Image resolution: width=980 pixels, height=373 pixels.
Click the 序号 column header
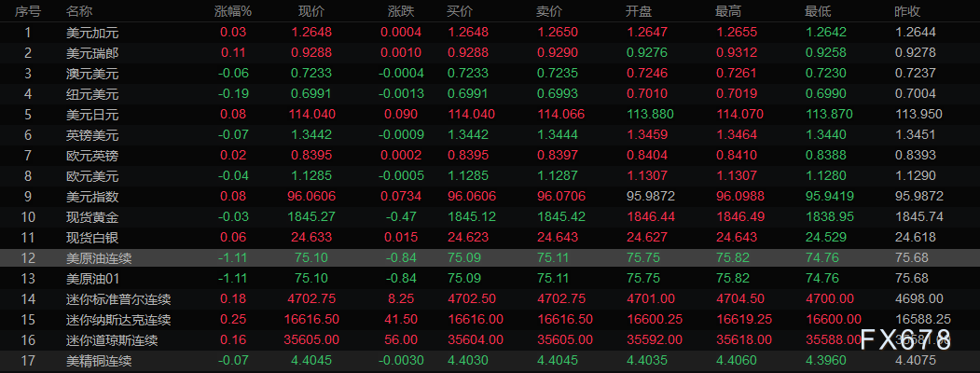pyautogui.click(x=28, y=12)
